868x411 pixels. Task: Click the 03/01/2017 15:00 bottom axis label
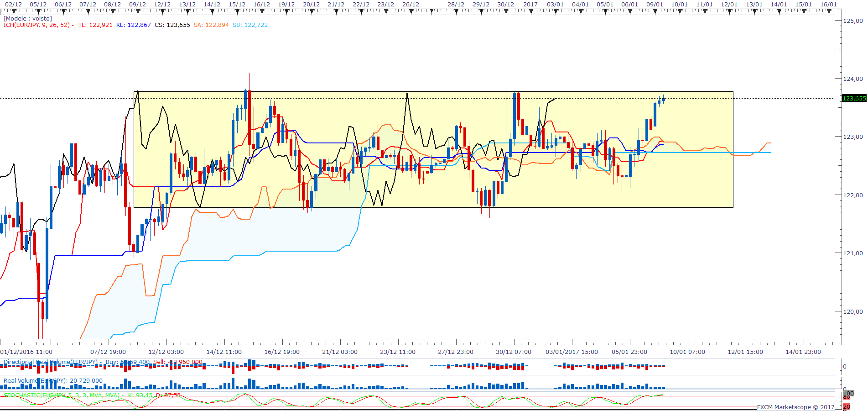coord(572,352)
